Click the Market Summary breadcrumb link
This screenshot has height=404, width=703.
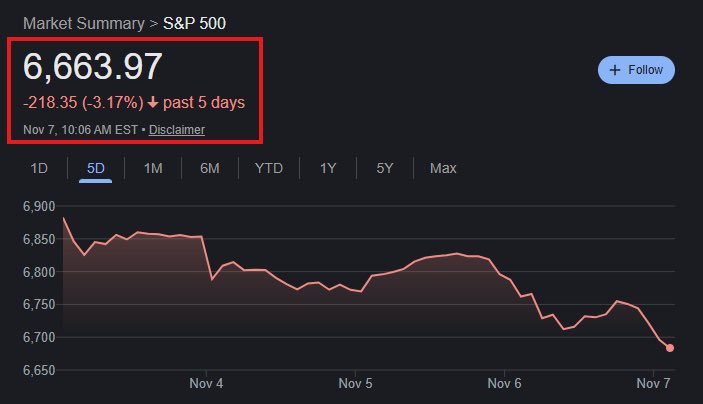82,22
